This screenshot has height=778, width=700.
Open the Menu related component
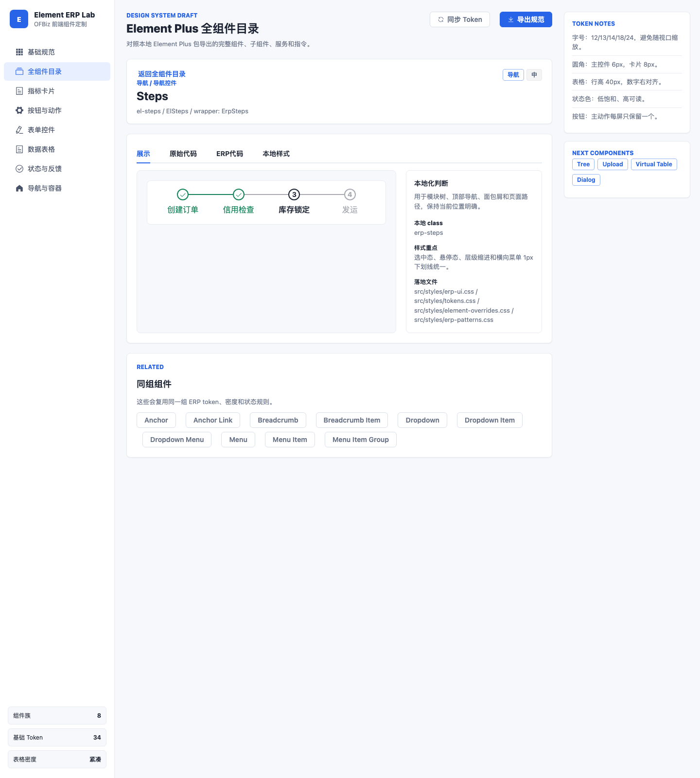click(x=238, y=440)
